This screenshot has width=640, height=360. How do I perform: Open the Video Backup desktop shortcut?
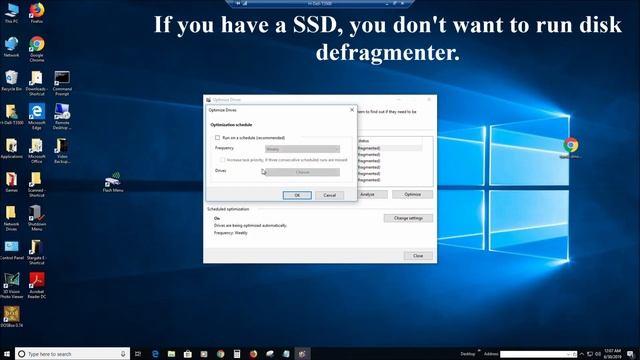[x=62, y=151]
